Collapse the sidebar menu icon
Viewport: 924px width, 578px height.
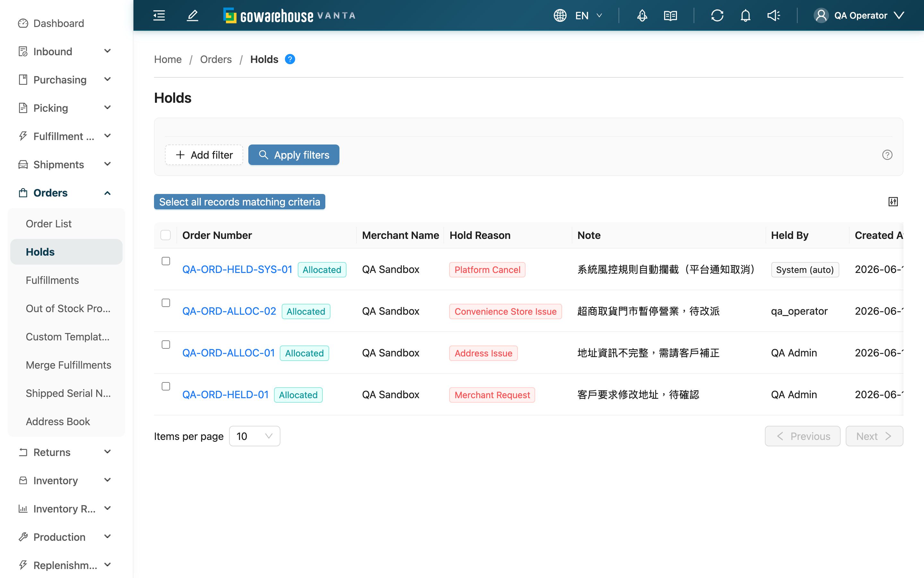(159, 15)
